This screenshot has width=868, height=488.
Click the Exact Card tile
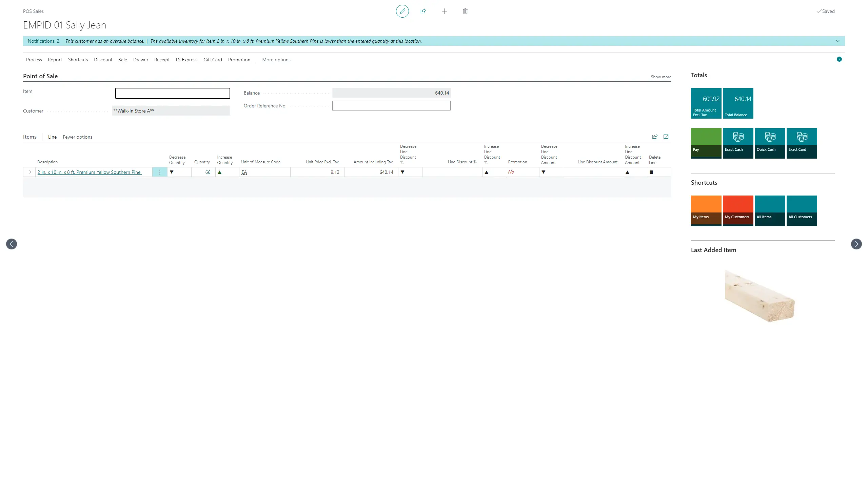(802, 143)
